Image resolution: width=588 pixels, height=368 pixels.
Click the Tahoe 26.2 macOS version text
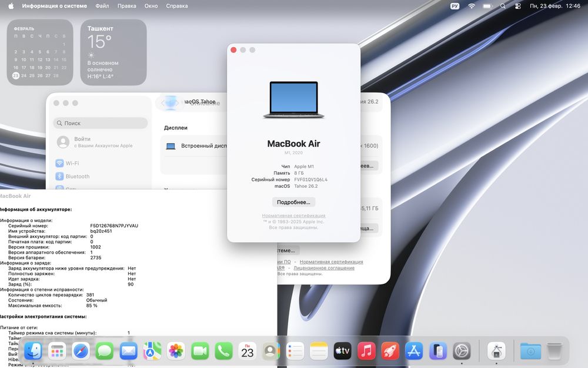306,186
